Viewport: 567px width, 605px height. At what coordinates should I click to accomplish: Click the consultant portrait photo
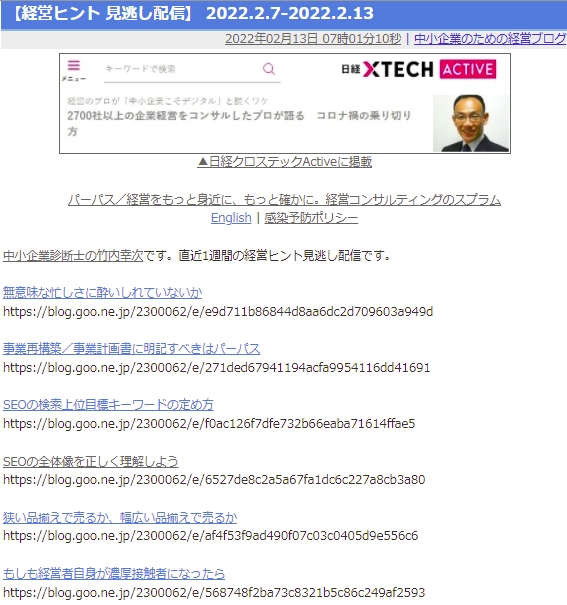click(471, 123)
